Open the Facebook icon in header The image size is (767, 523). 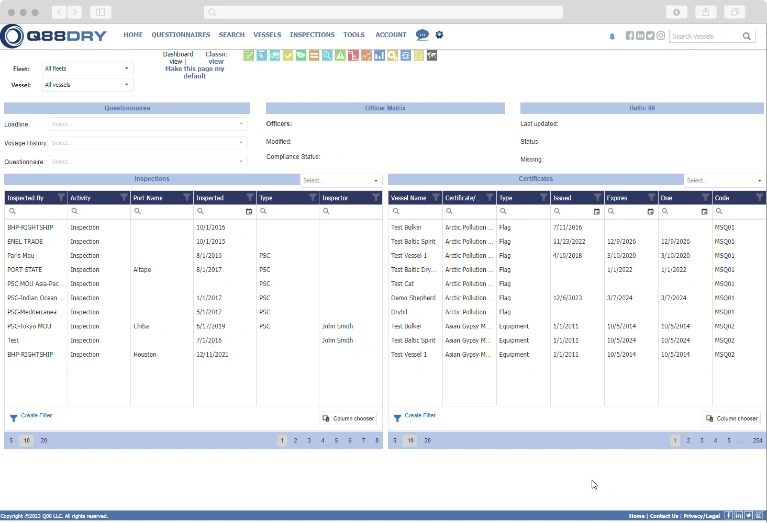[630, 36]
